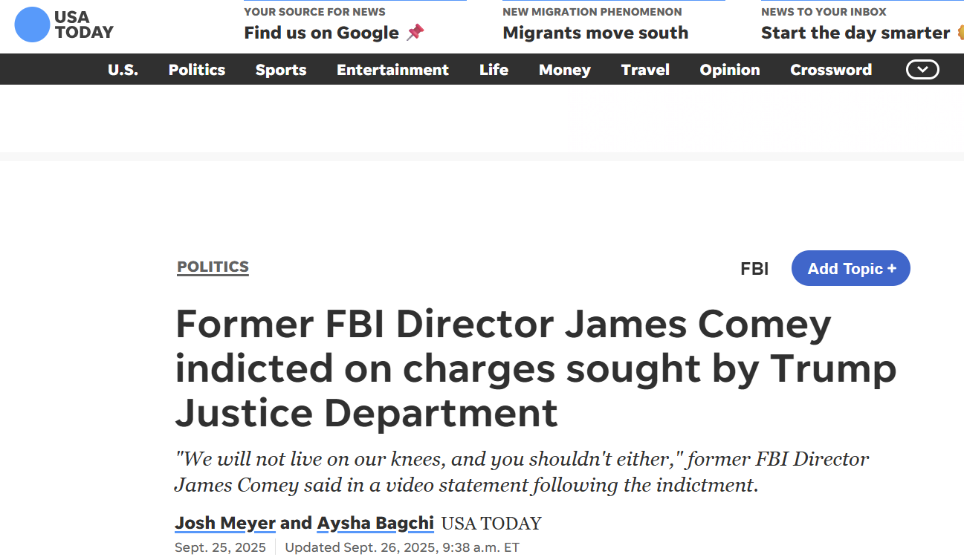Click the pushpin icon beside Find us on Google

(415, 33)
